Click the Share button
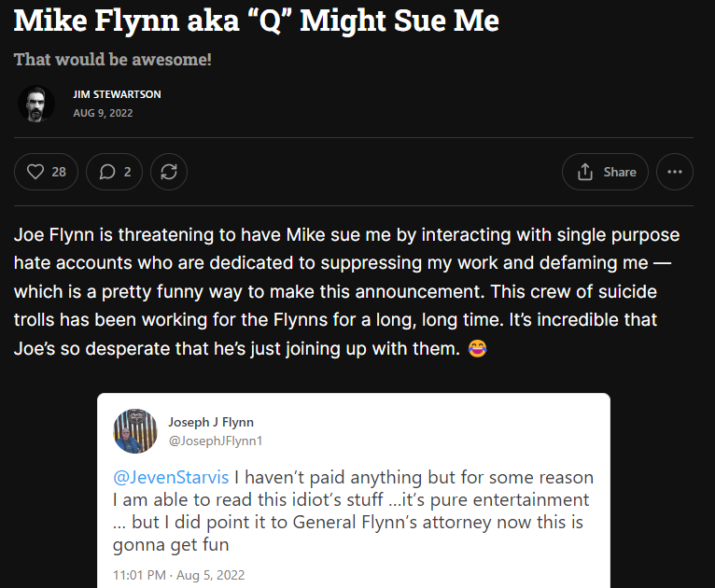Image resolution: width=715 pixels, height=588 pixels. 605,172
